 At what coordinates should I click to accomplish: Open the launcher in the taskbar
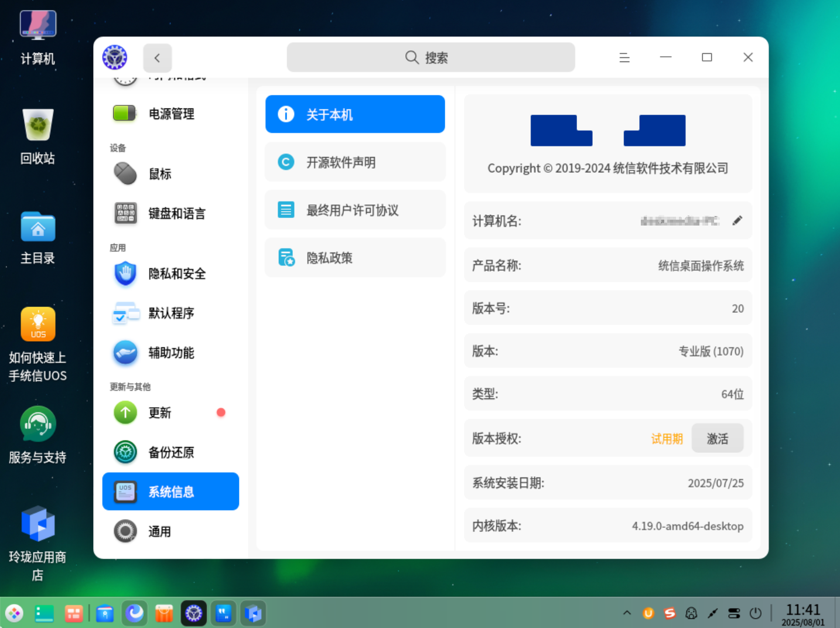click(14, 613)
